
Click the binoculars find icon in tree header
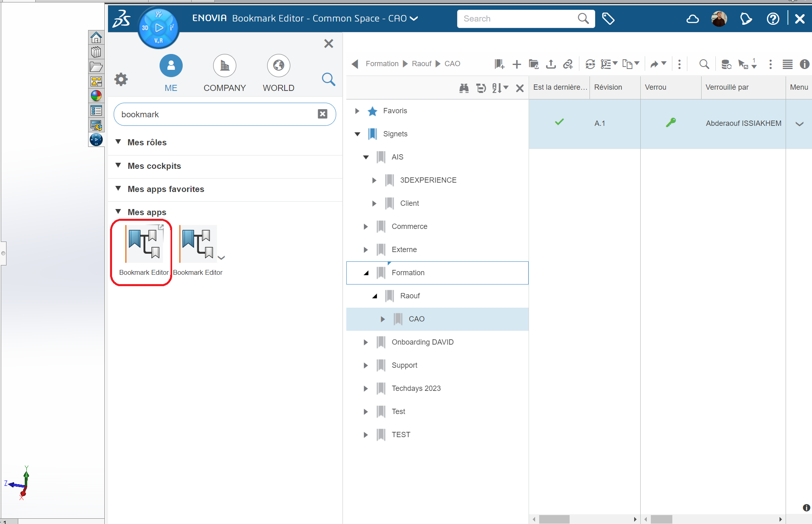pyautogui.click(x=464, y=88)
